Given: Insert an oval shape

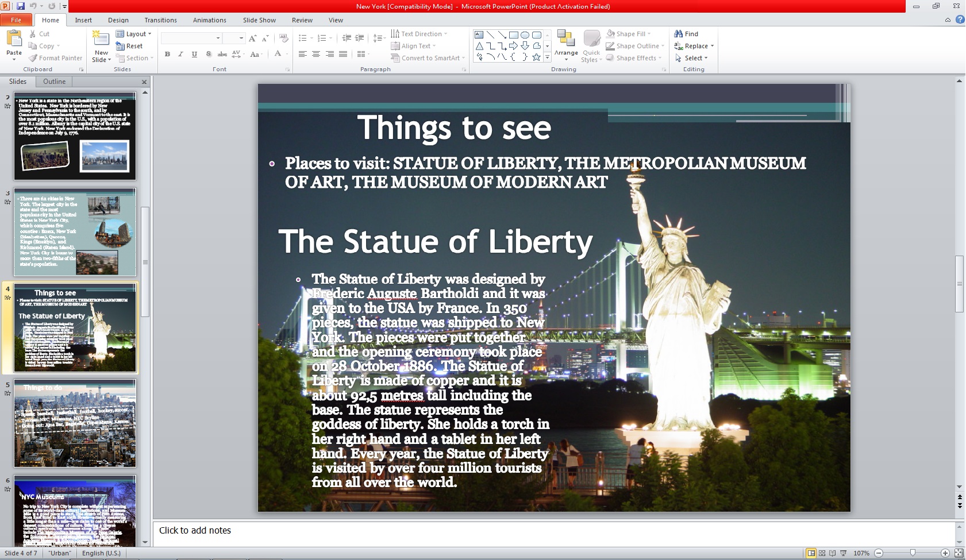Looking at the screenshot, I should pyautogui.click(x=525, y=35).
